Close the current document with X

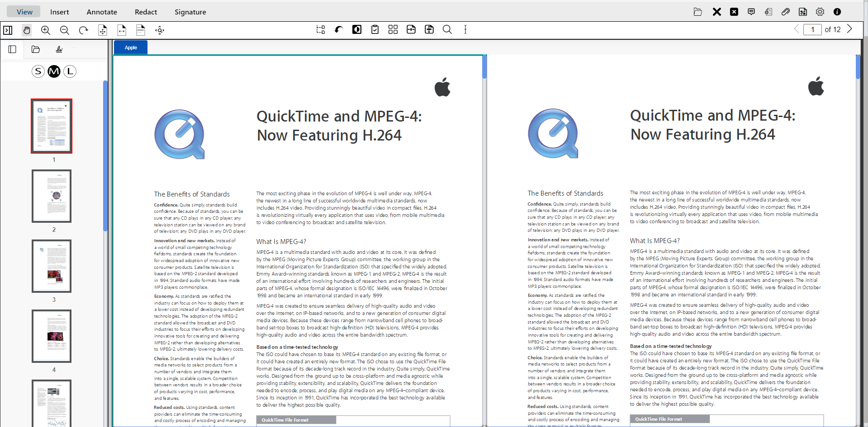(717, 12)
